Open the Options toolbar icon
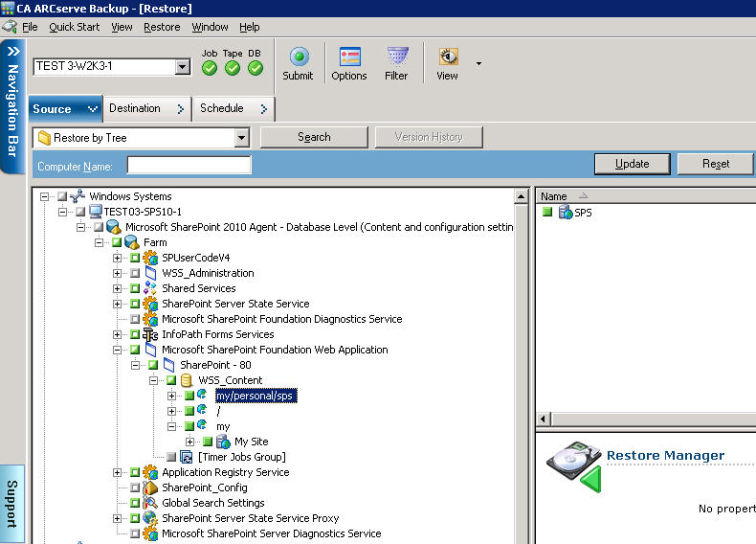The image size is (756, 544). point(349,57)
